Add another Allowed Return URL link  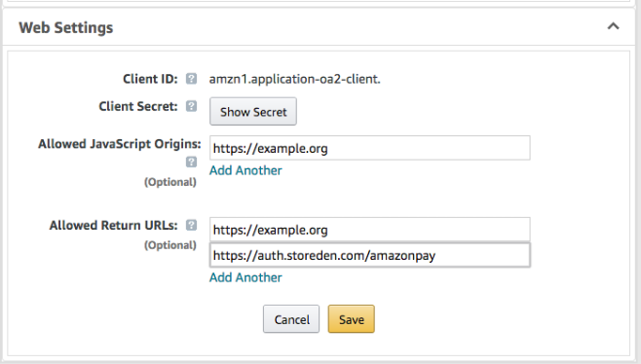245,277
